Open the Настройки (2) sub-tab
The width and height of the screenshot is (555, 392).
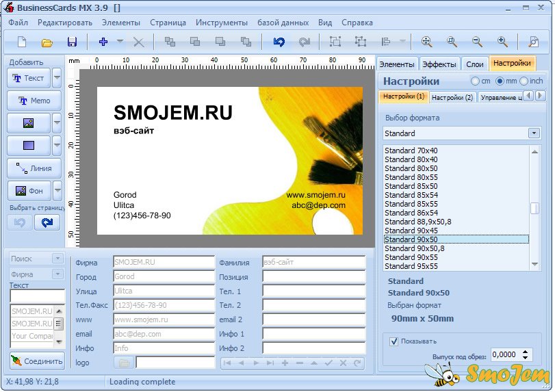click(452, 97)
